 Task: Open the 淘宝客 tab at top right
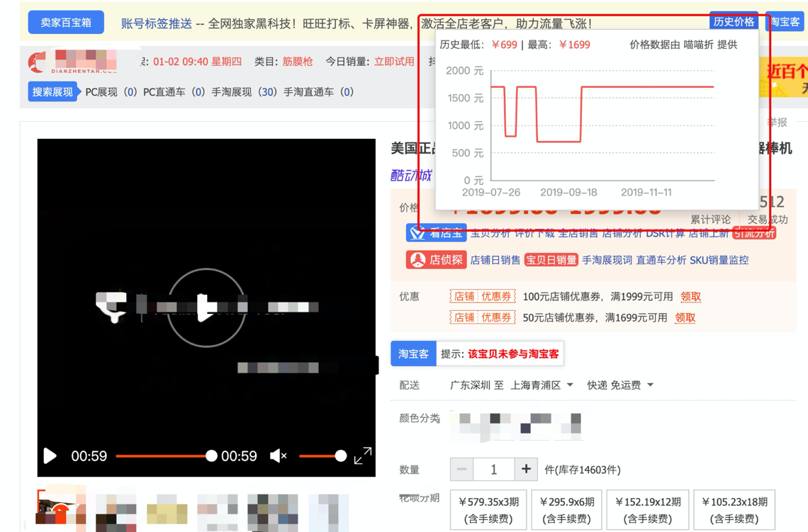[x=785, y=22]
